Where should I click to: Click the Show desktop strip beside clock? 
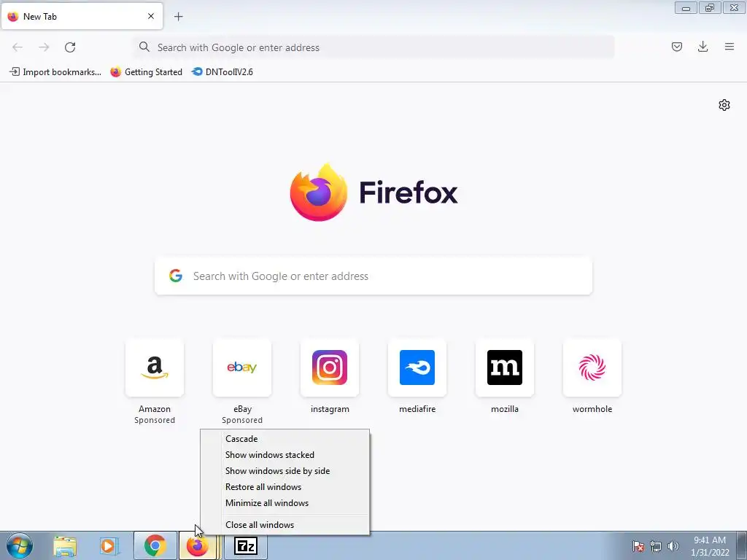coord(742,546)
